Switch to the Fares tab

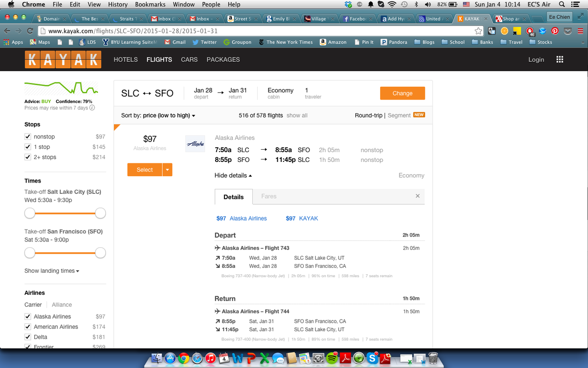[269, 196]
